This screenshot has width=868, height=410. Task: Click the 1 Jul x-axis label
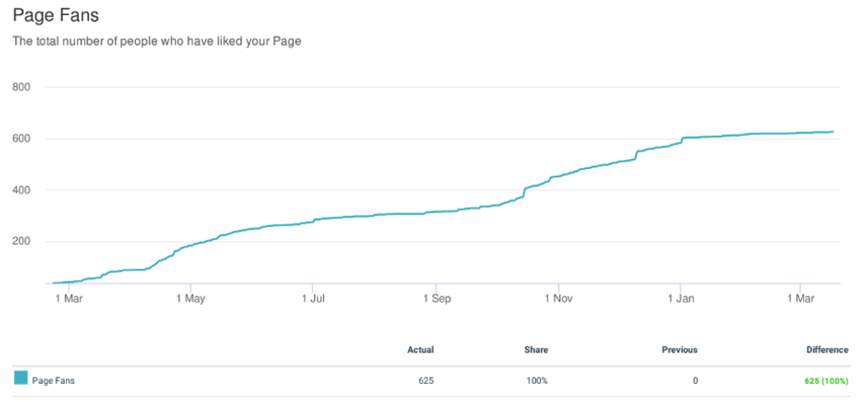312,297
